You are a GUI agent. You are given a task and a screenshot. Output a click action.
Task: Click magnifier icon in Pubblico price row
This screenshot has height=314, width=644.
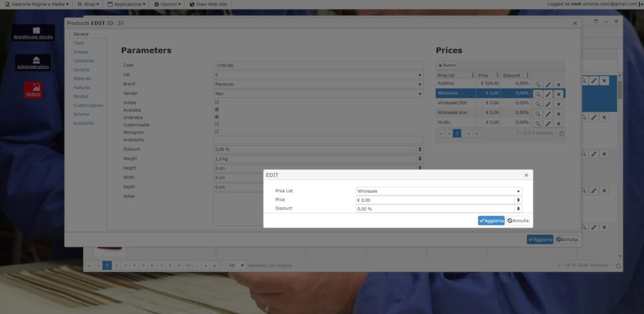point(538,84)
